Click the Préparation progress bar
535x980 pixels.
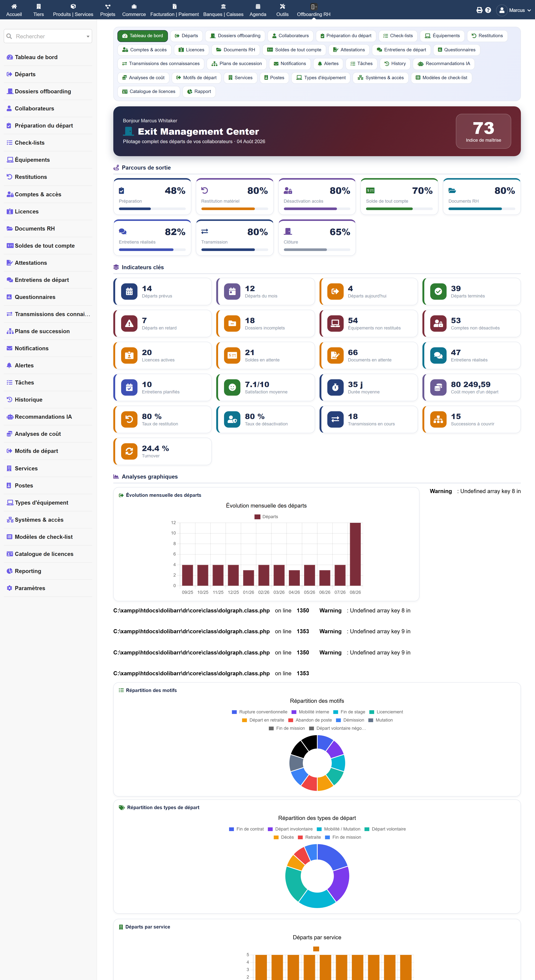(152, 208)
